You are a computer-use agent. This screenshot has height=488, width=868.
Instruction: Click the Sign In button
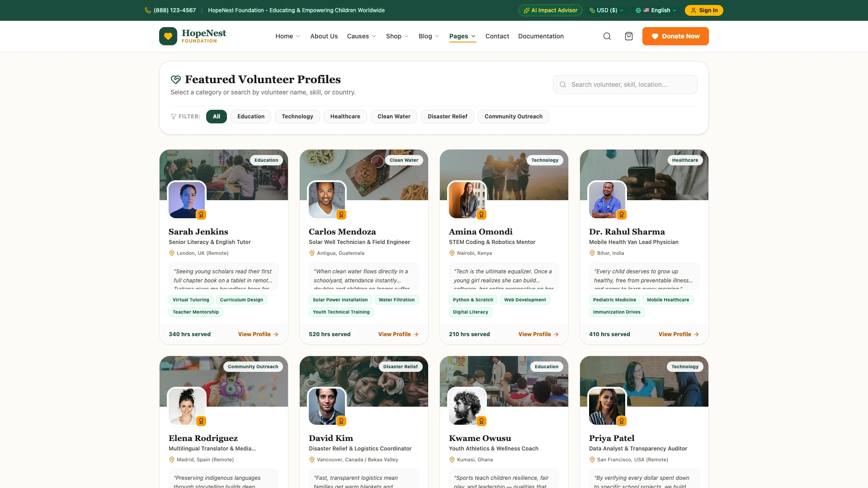click(704, 10)
